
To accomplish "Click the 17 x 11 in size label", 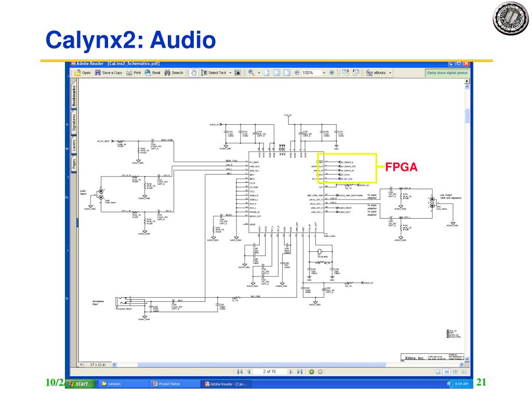I will pyautogui.click(x=98, y=365).
